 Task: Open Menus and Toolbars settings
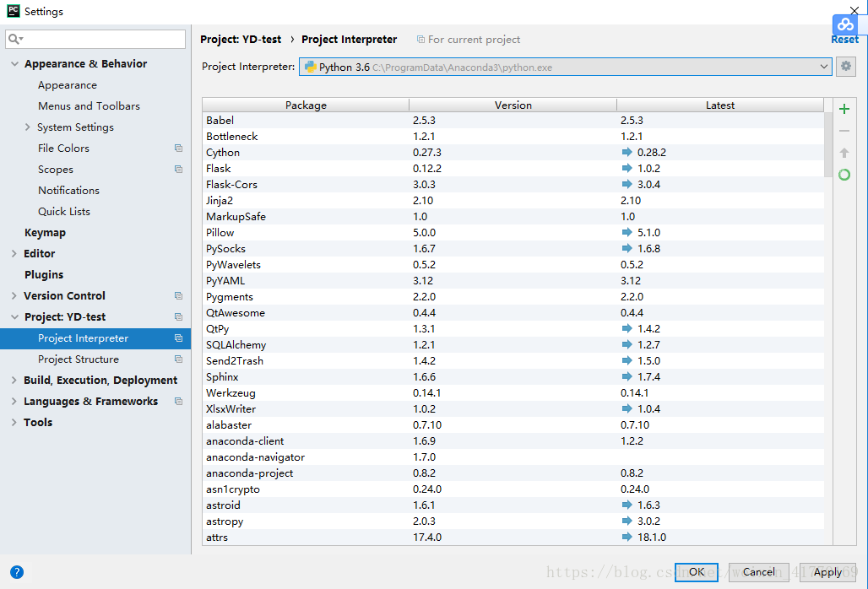pos(89,106)
